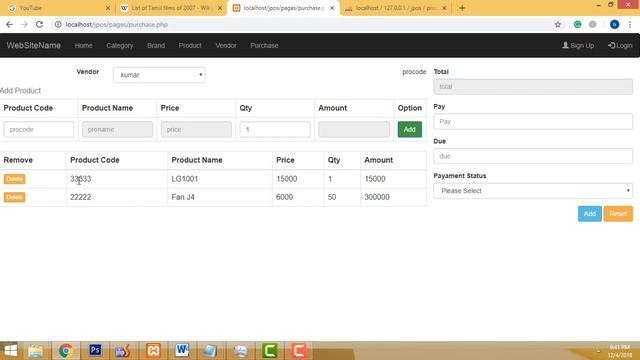Open the Category nav menu item
The height and width of the screenshot is (360, 640).
120,45
